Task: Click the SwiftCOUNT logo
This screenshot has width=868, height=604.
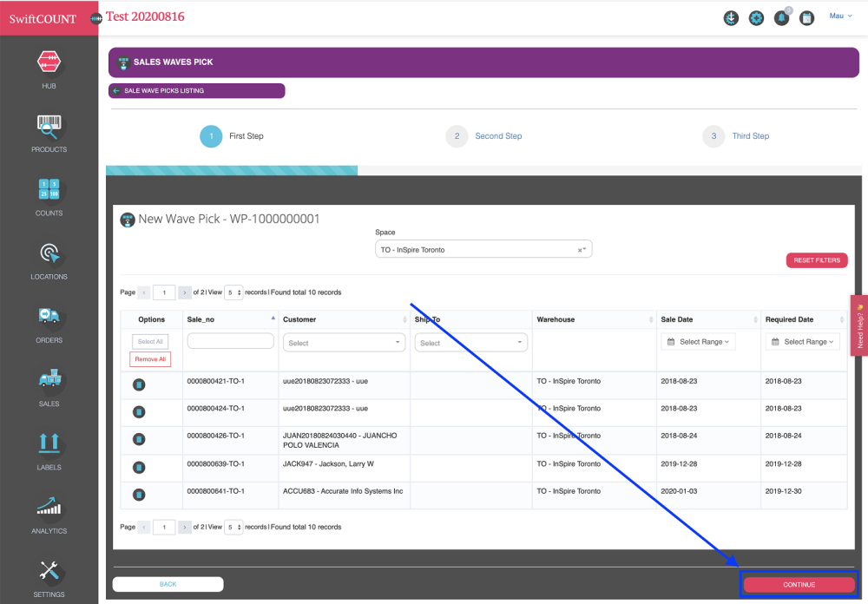Action: point(43,19)
